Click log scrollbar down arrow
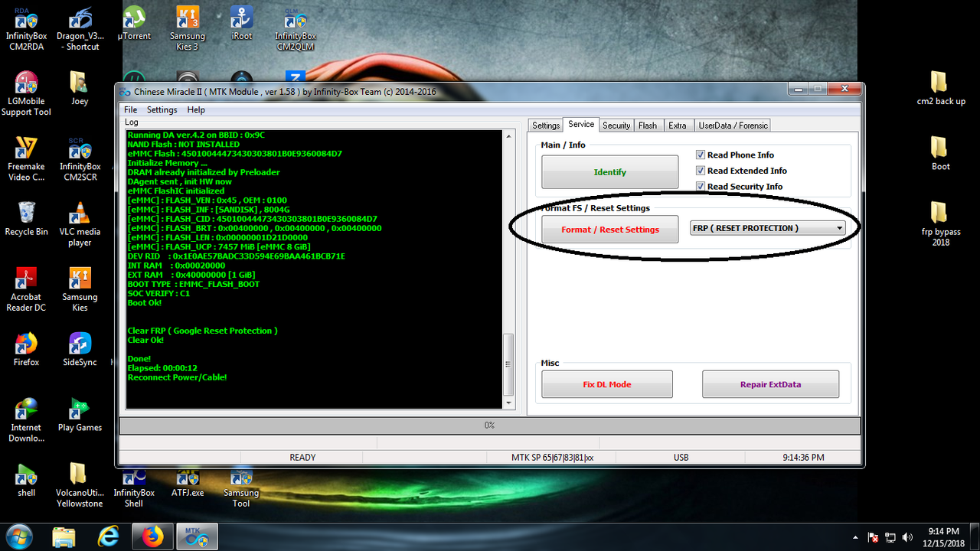The height and width of the screenshot is (551, 980). pyautogui.click(x=509, y=403)
